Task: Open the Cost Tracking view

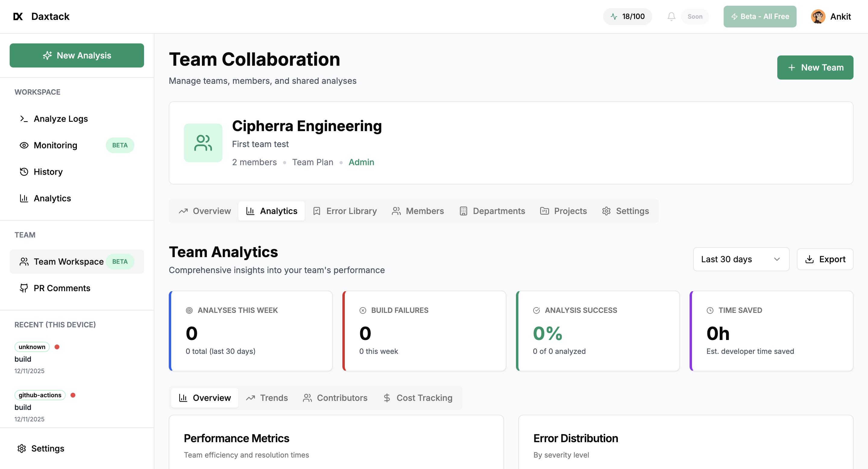Action: pyautogui.click(x=418, y=398)
